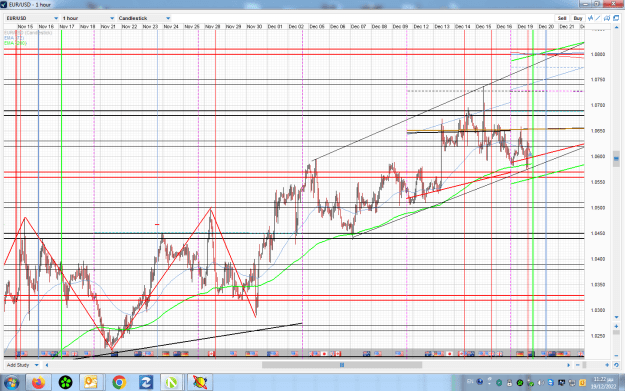Click the vertical price scale slider handle
Image resolution: width=625 pixels, height=391 pixels.
point(616,158)
